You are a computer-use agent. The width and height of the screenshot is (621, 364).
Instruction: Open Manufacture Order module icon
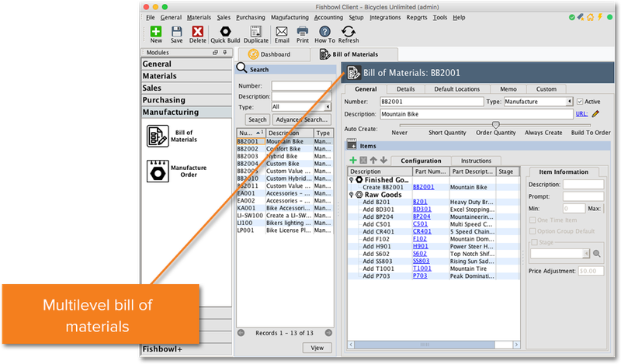tap(158, 171)
